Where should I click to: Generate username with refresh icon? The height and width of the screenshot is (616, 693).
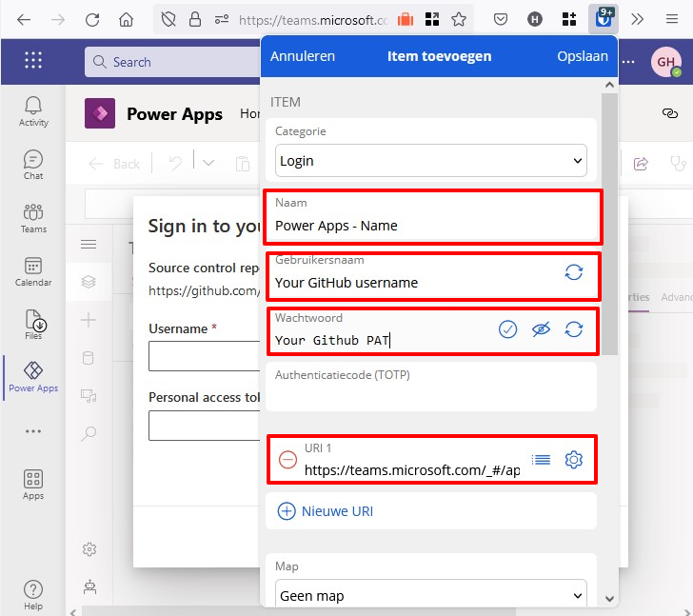[x=574, y=272]
